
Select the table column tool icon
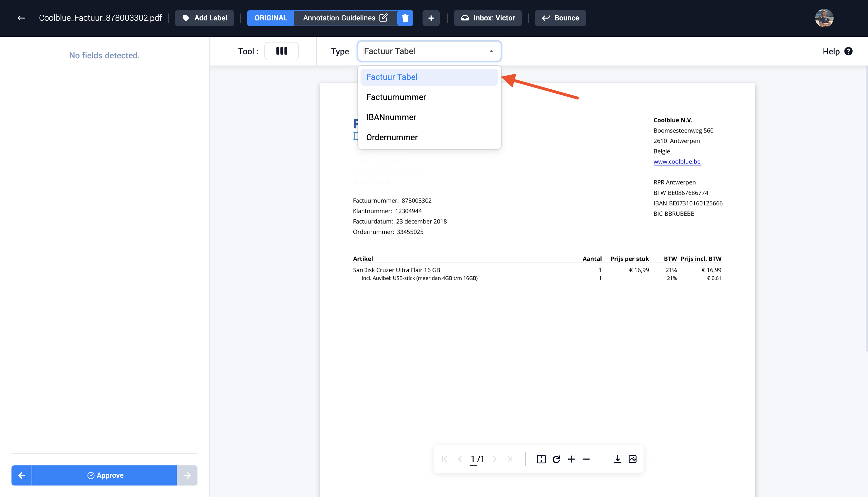point(281,51)
